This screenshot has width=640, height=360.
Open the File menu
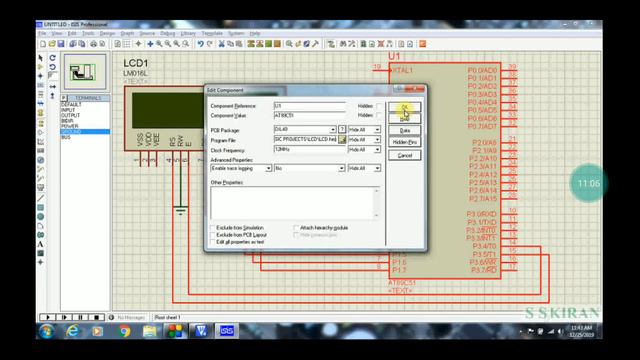click(42, 33)
